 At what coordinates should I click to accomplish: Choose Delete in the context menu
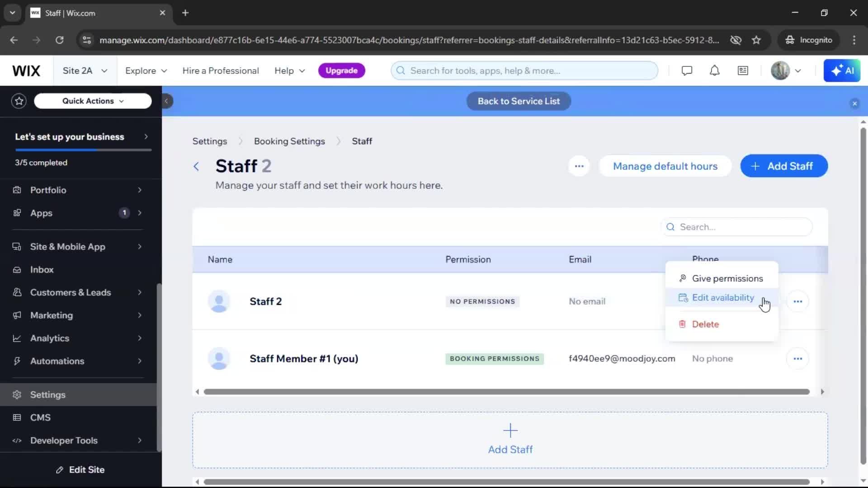pyautogui.click(x=722, y=324)
